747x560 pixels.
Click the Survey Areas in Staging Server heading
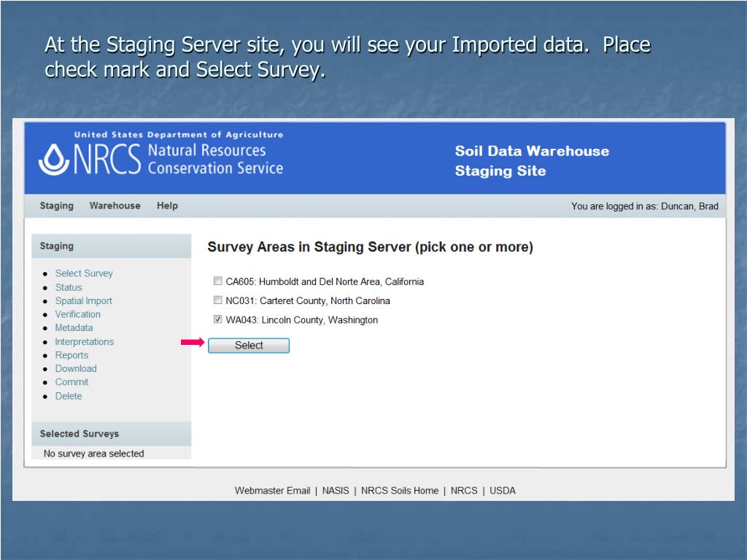(x=370, y=247)
